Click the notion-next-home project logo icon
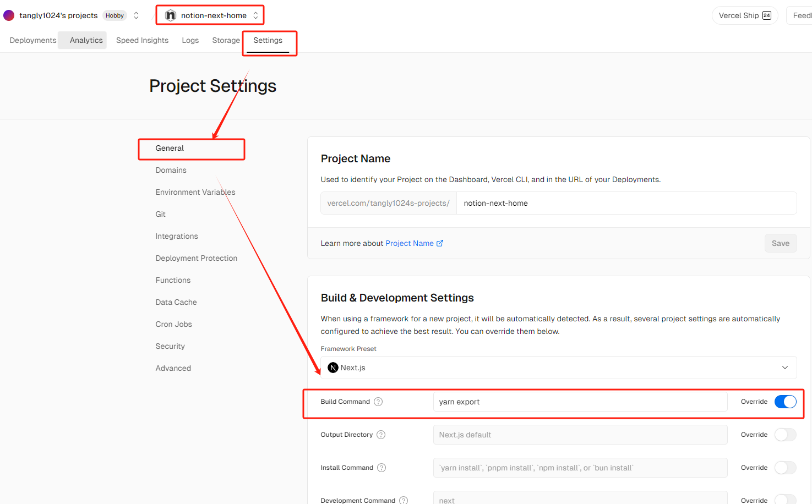 pyautogui.click(x=171, y=15)
